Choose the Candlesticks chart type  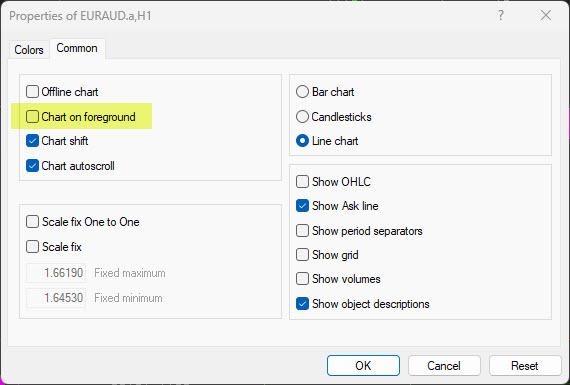coord(302,117)
